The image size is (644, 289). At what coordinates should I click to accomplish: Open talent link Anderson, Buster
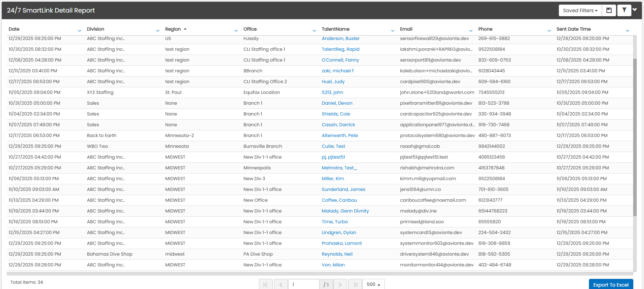click(341, 39)
